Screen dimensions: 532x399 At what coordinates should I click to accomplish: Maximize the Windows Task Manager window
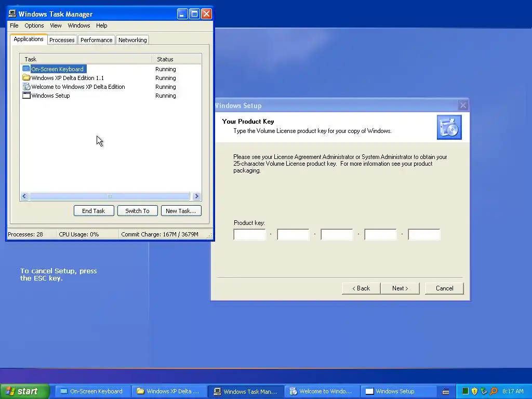(x=194, y=14)
